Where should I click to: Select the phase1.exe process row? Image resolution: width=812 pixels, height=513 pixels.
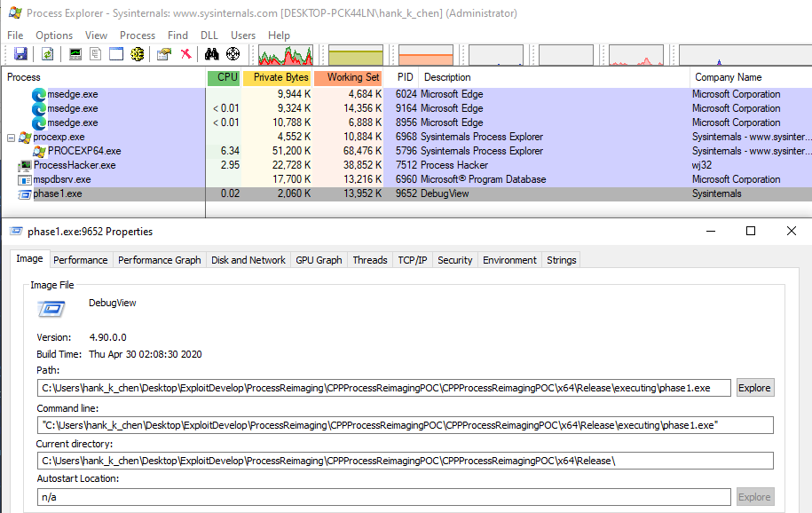click(407, 193)
